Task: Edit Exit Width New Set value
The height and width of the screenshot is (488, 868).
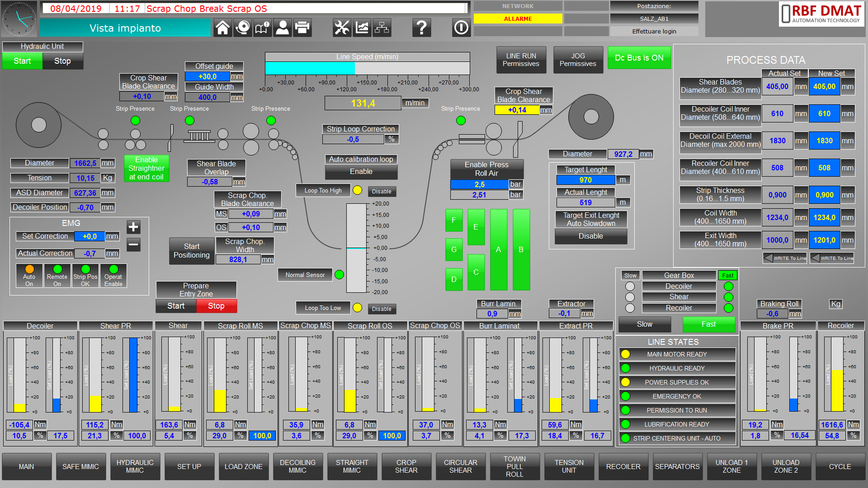Action: tap(825, 240)
